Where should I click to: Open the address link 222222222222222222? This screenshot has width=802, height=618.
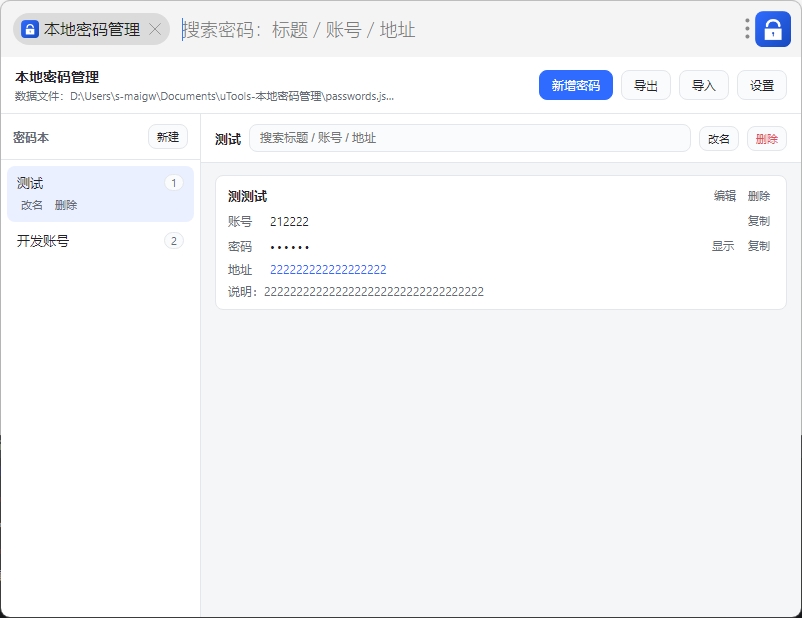pos(328,270)
